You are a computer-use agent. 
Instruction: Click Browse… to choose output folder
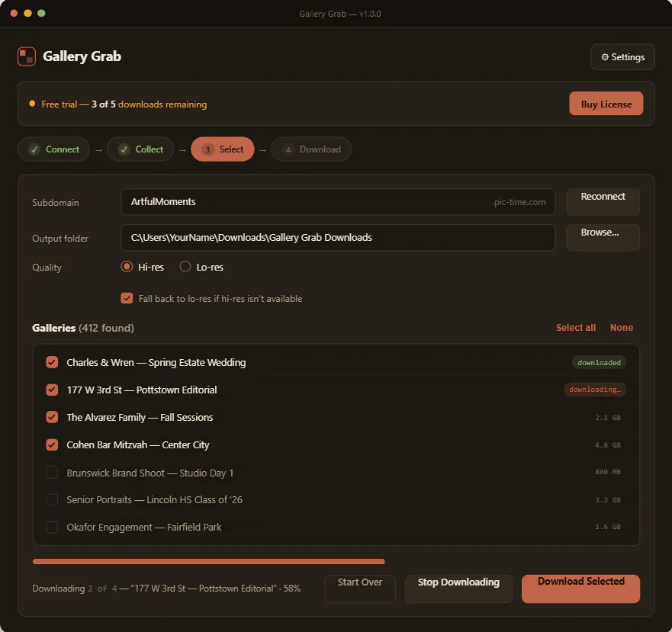[603, 237]
